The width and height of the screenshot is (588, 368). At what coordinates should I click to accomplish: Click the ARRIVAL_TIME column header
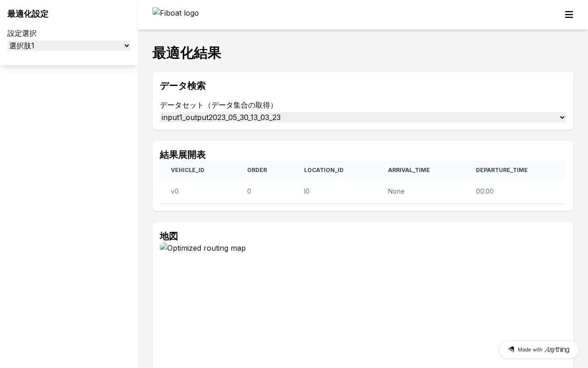pyautogui.click(x=409, y=170)
